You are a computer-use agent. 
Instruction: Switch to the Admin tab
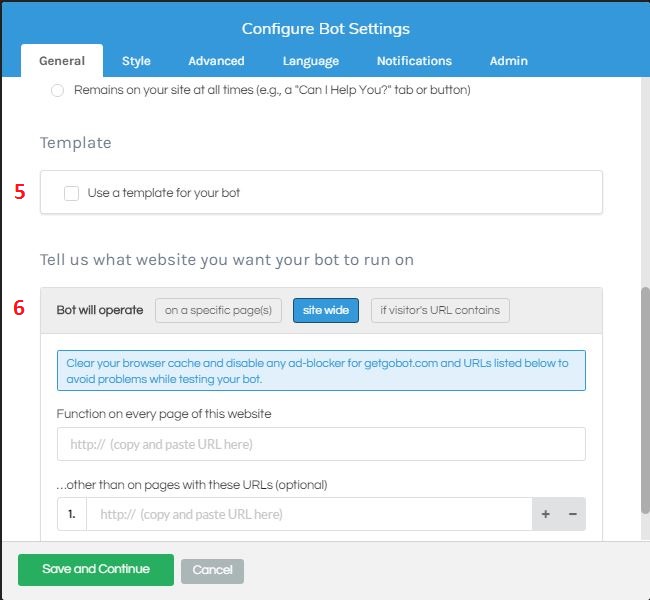(509, 61)
